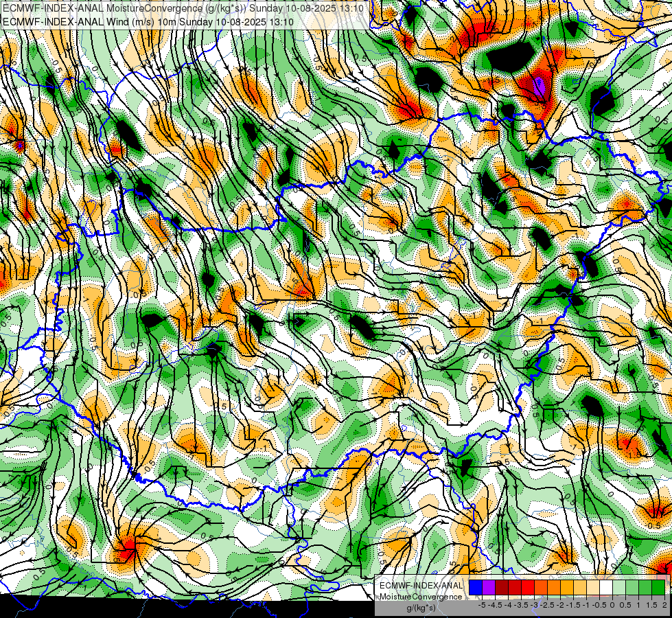Click the purple swatch in the legend
672x618 pixels.
pyautogui.click(x=489, y=587)
